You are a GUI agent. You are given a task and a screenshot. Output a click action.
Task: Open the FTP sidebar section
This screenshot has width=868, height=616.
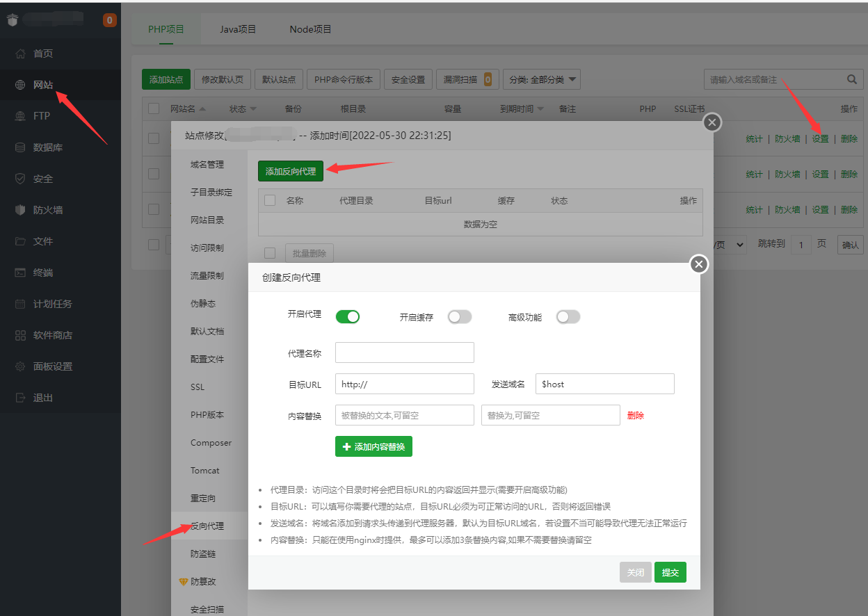42,115
